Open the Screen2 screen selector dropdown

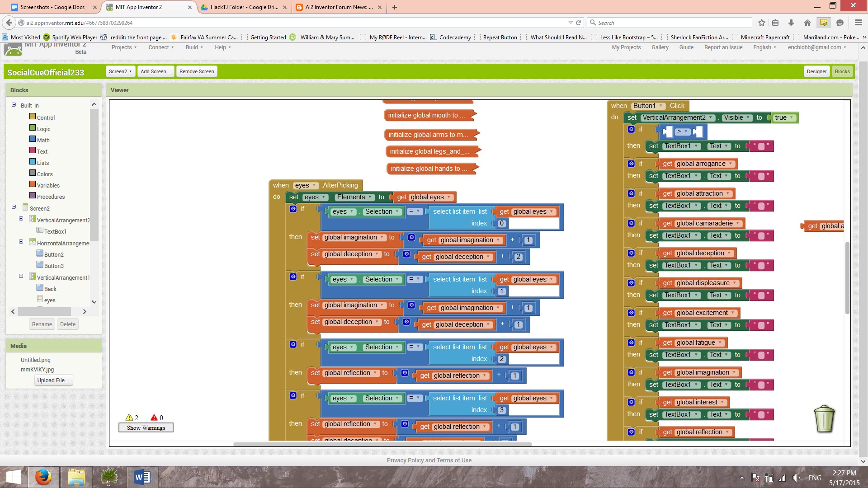(x=120, y=71)
